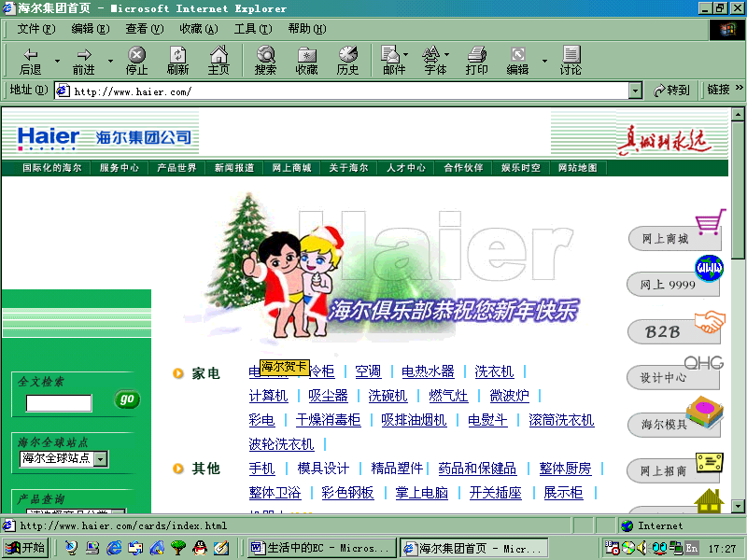The image size is (747, 560).
Task: Click the volume speaker tray icon
Action: pyautogui.click(x=643, y=548)
